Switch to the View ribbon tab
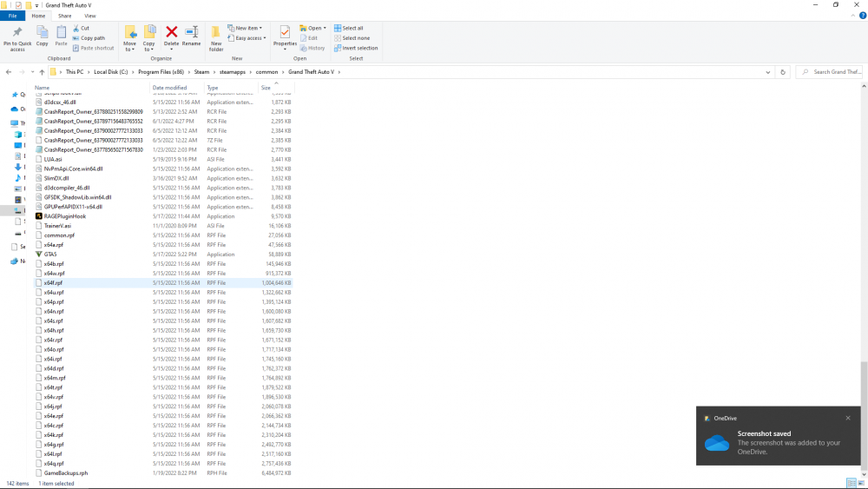This screenshot has width=868, height=489. [89, 16]
